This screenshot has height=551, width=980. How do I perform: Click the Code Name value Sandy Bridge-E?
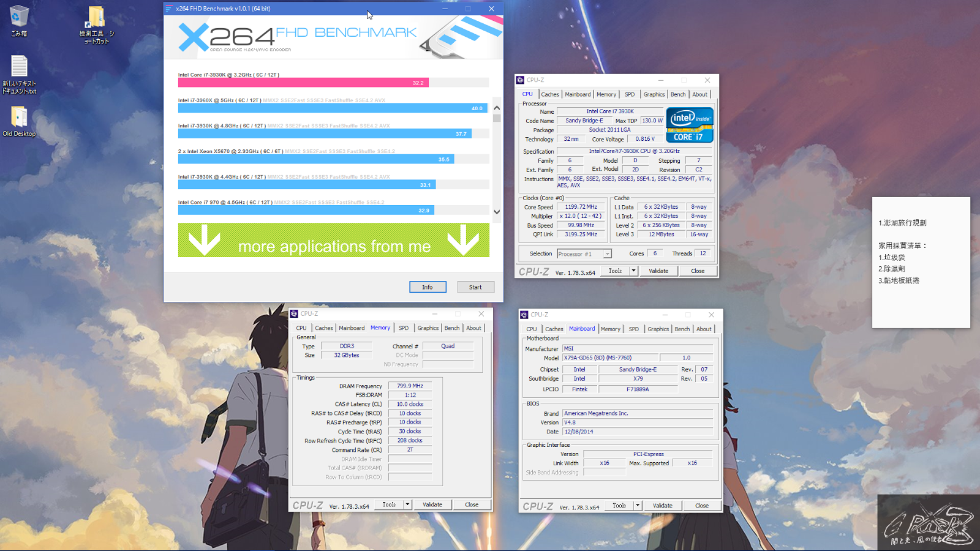[584, 121]
